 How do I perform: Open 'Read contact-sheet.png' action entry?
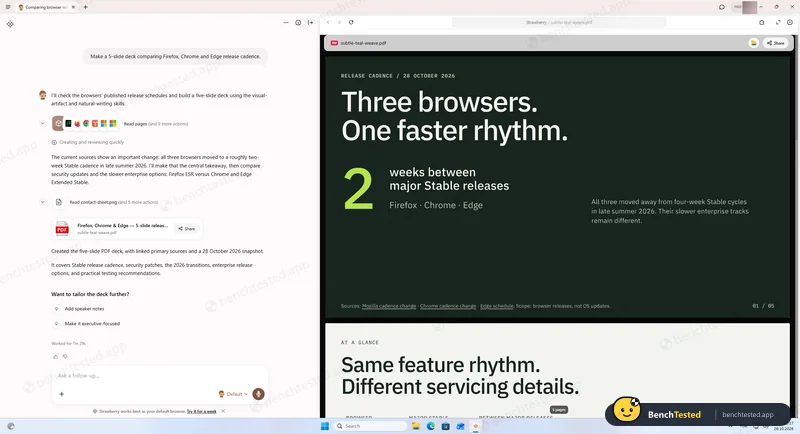pos(114,202)
